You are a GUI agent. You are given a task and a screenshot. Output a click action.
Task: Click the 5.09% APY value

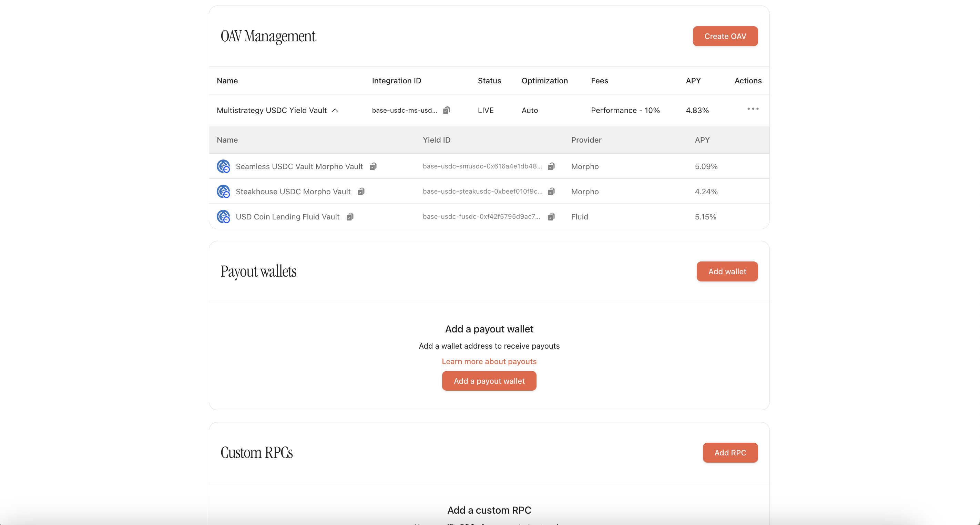point(706,166)
